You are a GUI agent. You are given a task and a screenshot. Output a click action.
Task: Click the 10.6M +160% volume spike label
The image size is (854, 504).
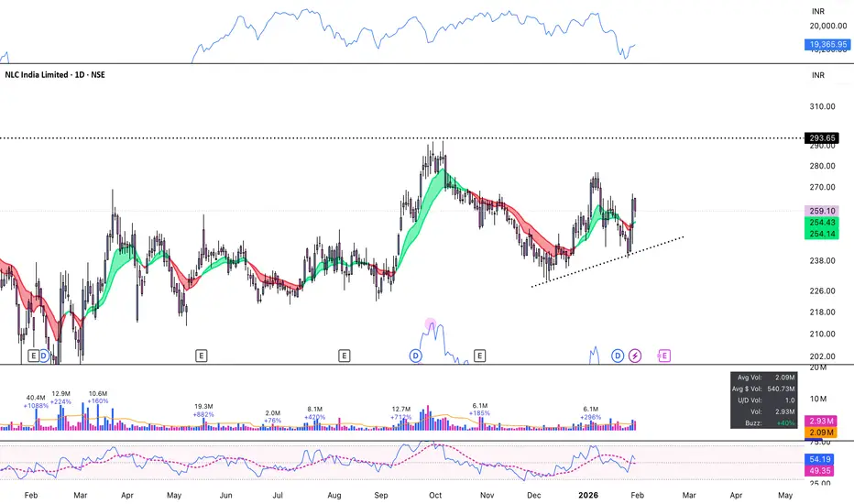point(98,397)
